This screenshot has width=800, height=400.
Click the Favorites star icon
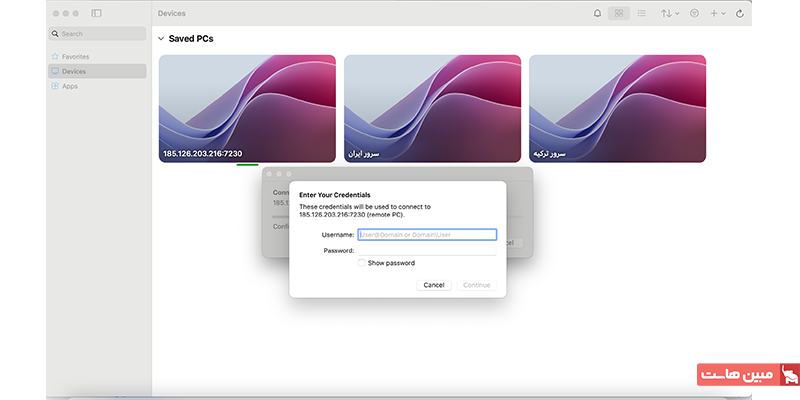(55, 57)
